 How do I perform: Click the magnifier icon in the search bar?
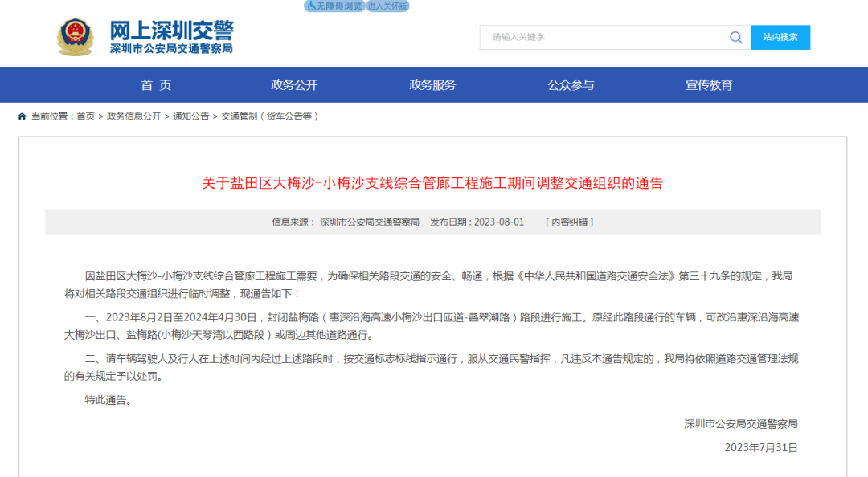click(735, 37)
